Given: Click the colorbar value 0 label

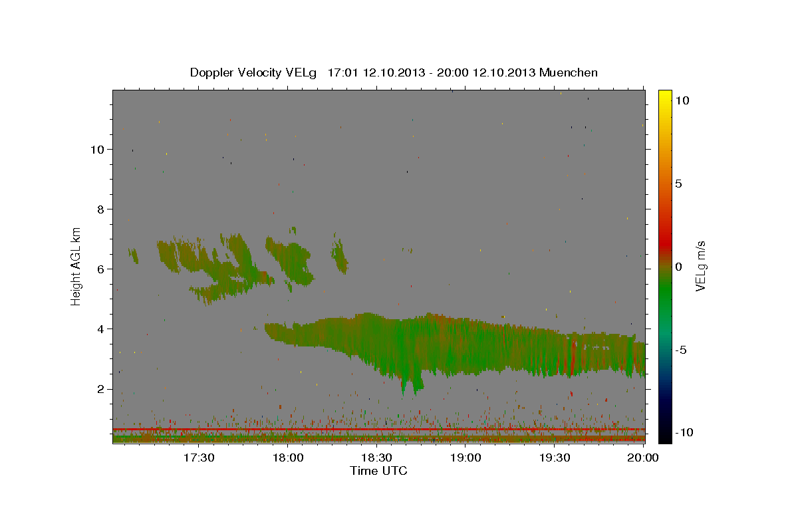Looking at the screenshot, I should point(678,267).
